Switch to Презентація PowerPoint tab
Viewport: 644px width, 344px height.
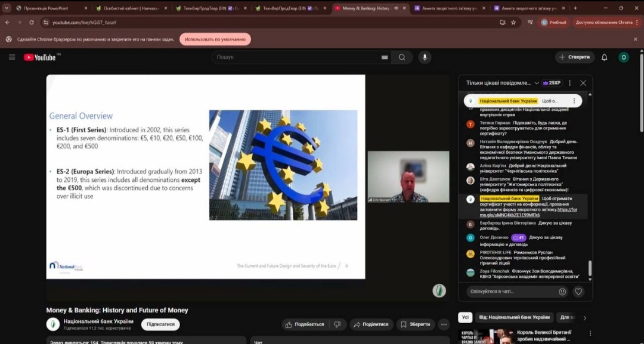click(x=51, y=8)
